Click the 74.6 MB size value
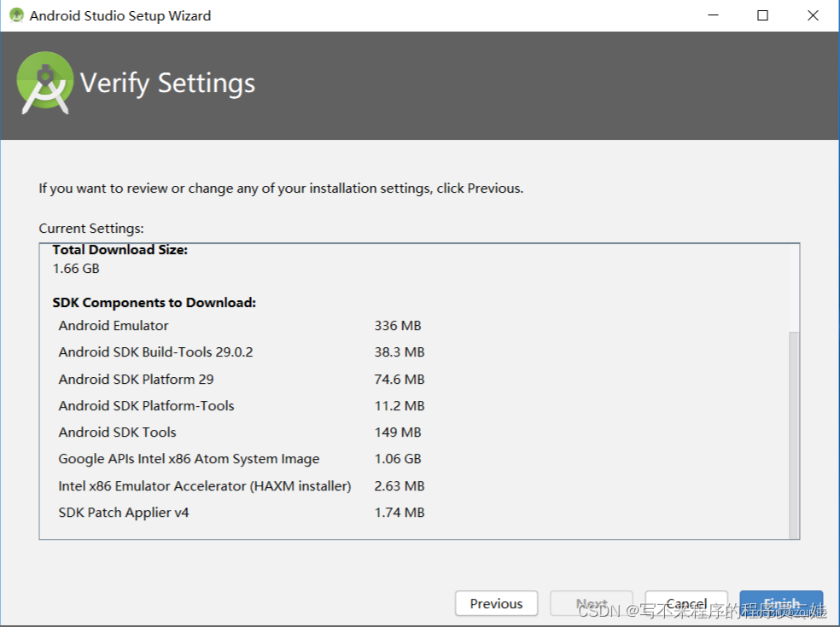 pos(400,379)
